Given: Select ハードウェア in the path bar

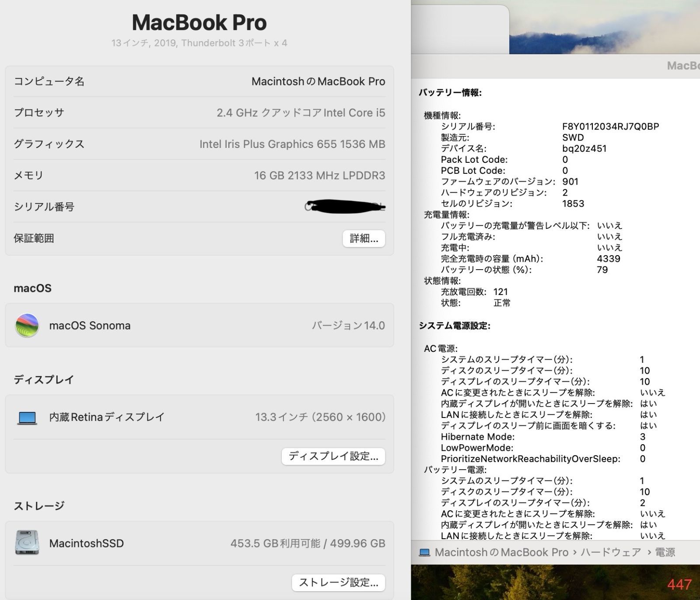Looking at the screenshot, I should [611, 552].
